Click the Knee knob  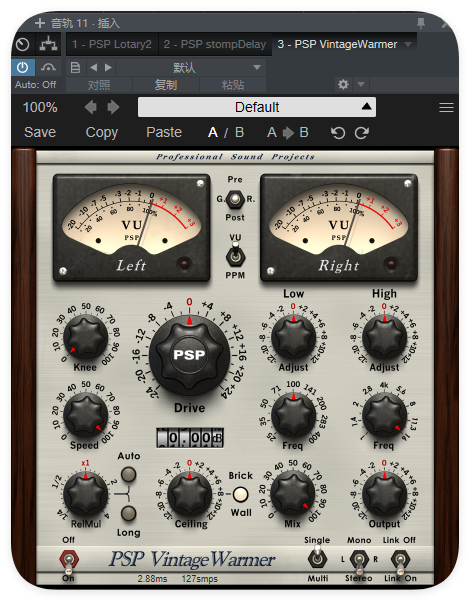85,337
